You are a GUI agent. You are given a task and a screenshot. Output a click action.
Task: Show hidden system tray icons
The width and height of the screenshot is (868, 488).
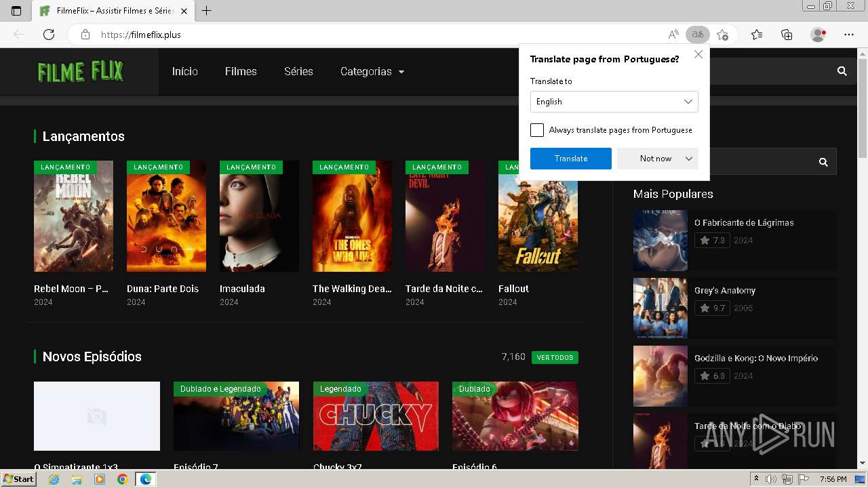(x=757, y=479)
